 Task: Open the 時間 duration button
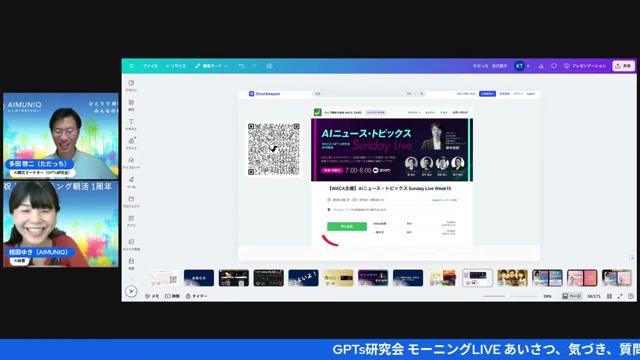172,296
